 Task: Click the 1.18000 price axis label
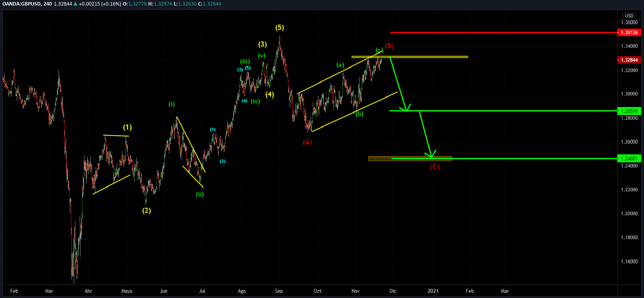coord(629,238)
